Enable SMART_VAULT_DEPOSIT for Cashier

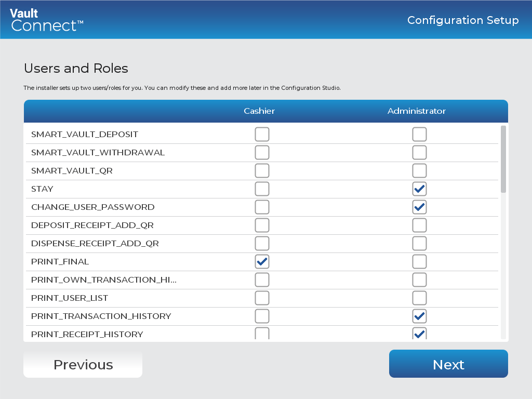pos(262,135)
